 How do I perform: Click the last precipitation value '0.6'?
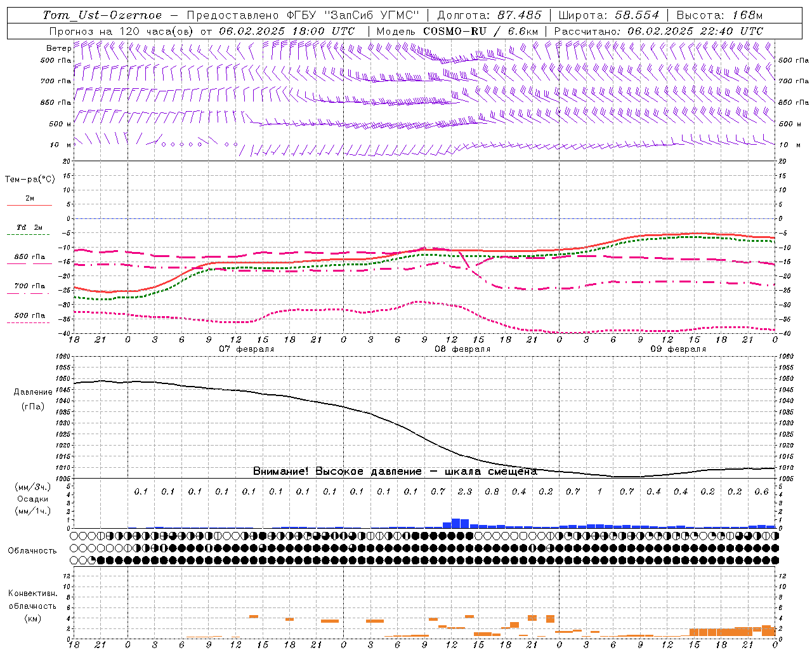pos(761,492)
